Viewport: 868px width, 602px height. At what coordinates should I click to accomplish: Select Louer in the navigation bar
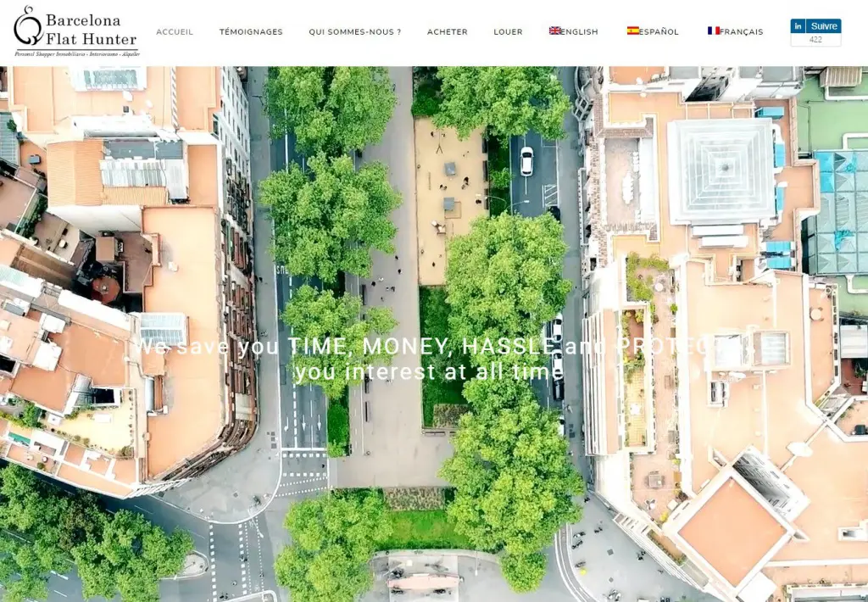click(x=508, y=32)
